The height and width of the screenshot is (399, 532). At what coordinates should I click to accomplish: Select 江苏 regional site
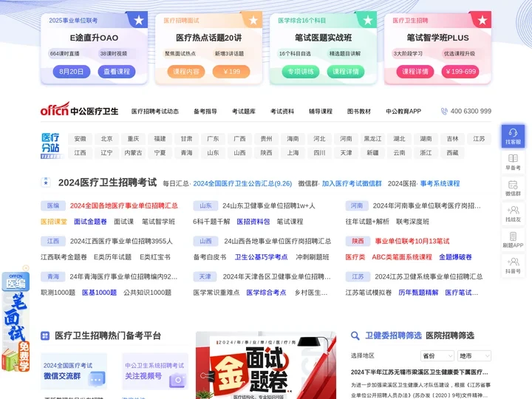coord(479,139)
